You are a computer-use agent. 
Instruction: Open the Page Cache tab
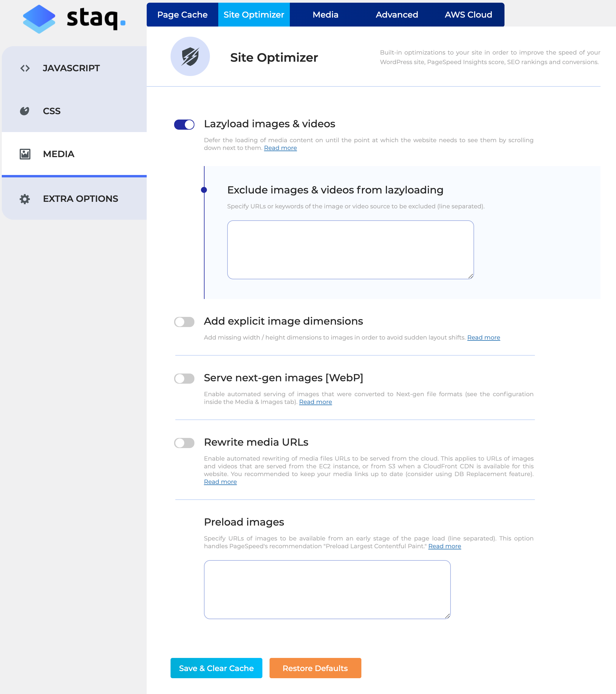(182, 15)
